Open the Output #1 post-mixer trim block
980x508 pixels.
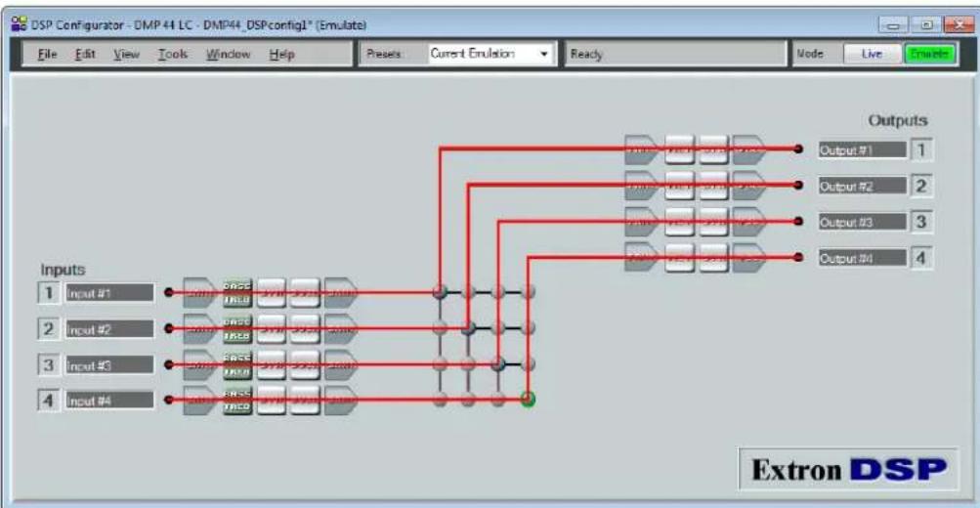coord(641,149)
